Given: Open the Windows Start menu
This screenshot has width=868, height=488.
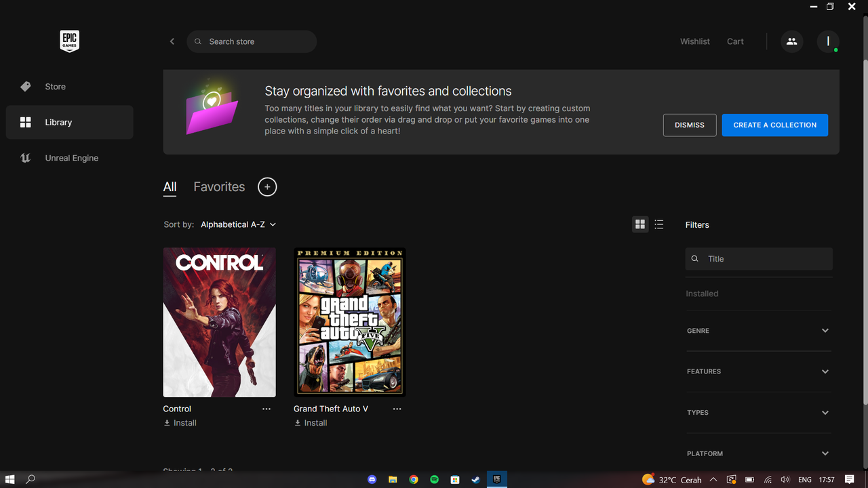Looking at the screenshot, I should pyautogui.click(x=10, y=479).
